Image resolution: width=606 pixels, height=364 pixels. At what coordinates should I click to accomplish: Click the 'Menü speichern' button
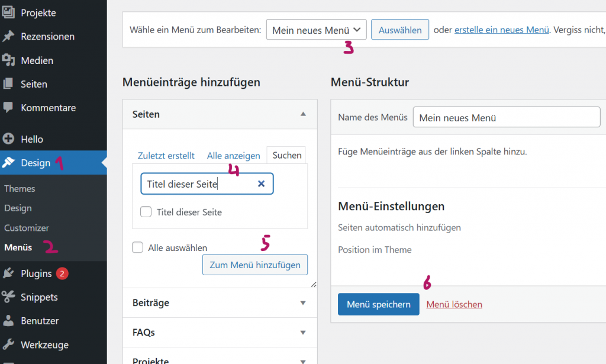point(378,304)
